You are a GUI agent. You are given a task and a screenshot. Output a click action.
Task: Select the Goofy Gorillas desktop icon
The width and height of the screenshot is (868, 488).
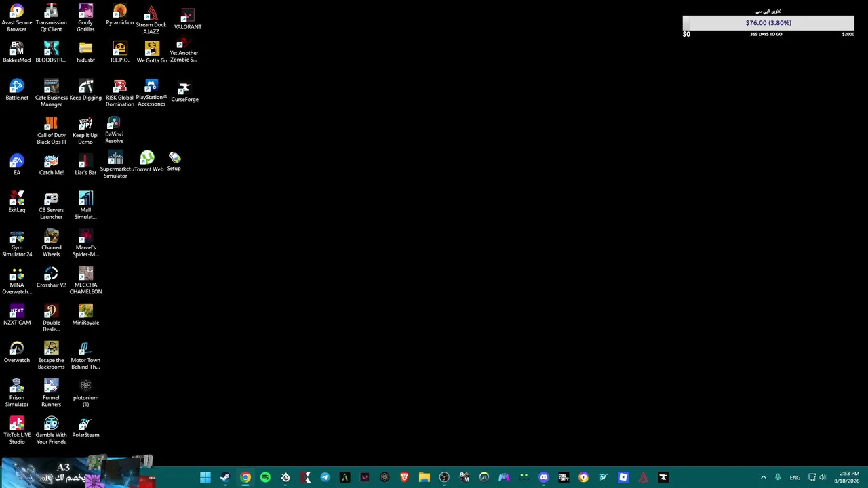(85, 18)
